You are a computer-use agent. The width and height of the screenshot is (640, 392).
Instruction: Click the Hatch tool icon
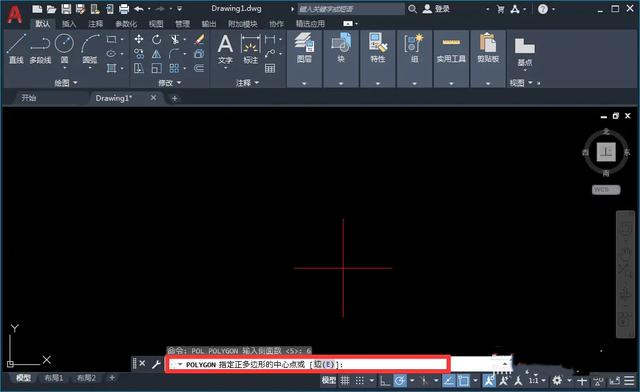click(111, 68)
